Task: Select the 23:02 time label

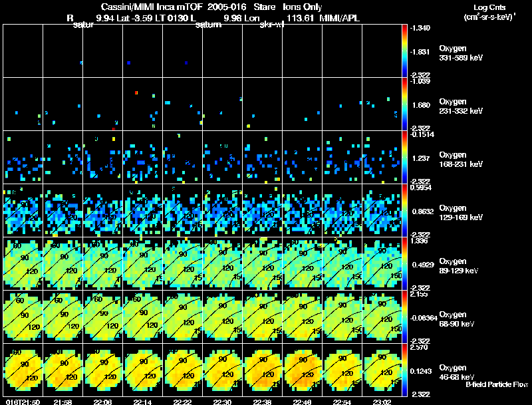Action: coord(383,401)
